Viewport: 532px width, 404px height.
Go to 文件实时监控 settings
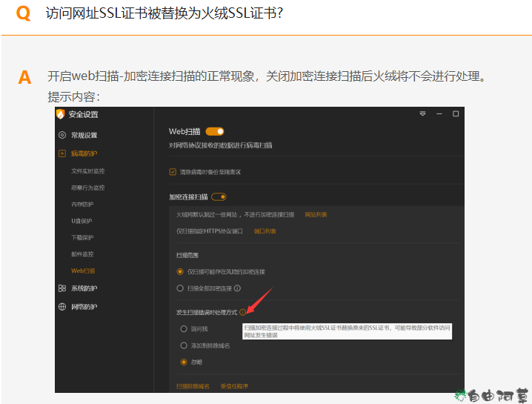click(x=88, y=171)
